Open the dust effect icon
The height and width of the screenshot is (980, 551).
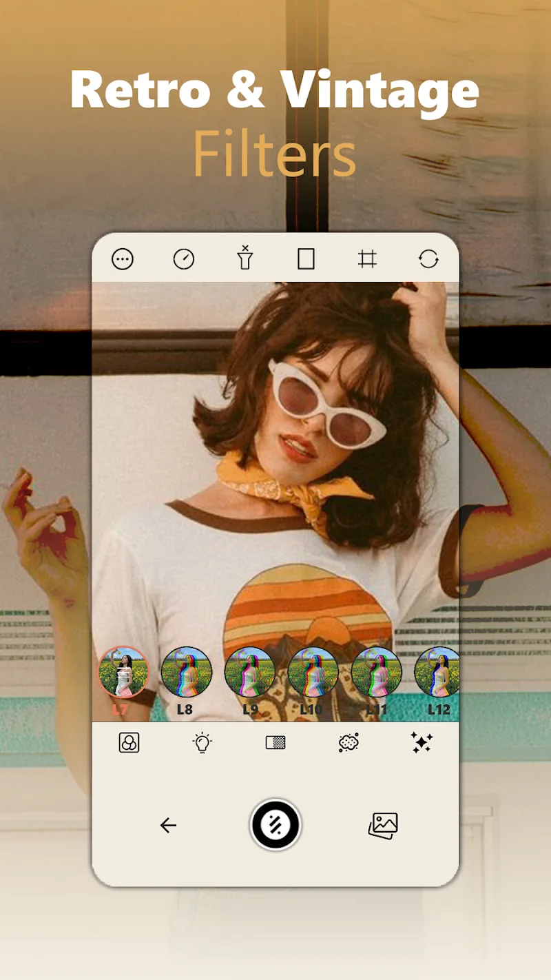[x=349, y=742]
